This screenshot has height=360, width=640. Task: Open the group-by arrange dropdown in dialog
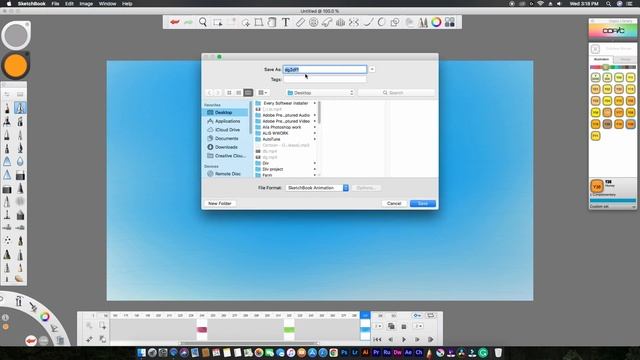click(263, 93)
